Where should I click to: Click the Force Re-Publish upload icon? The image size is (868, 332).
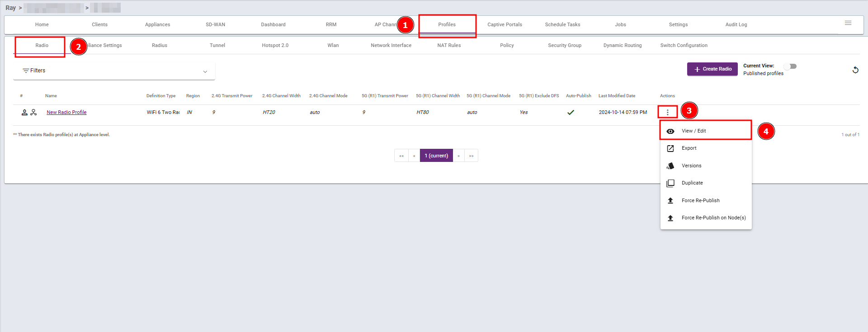670,200
